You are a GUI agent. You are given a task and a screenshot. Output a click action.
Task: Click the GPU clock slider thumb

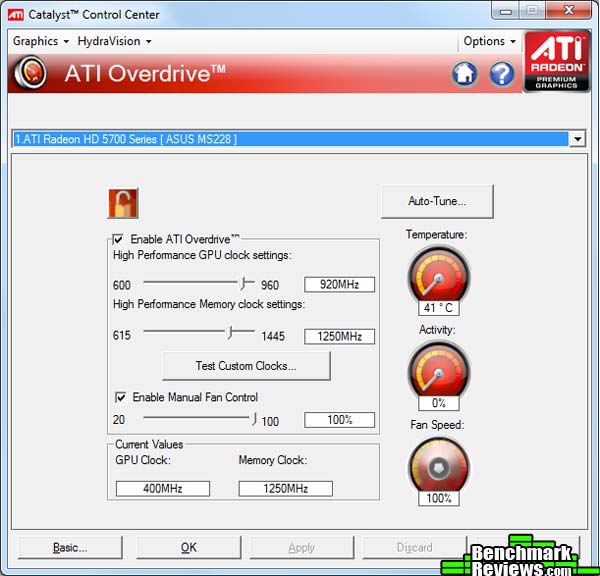click(243, 283)
